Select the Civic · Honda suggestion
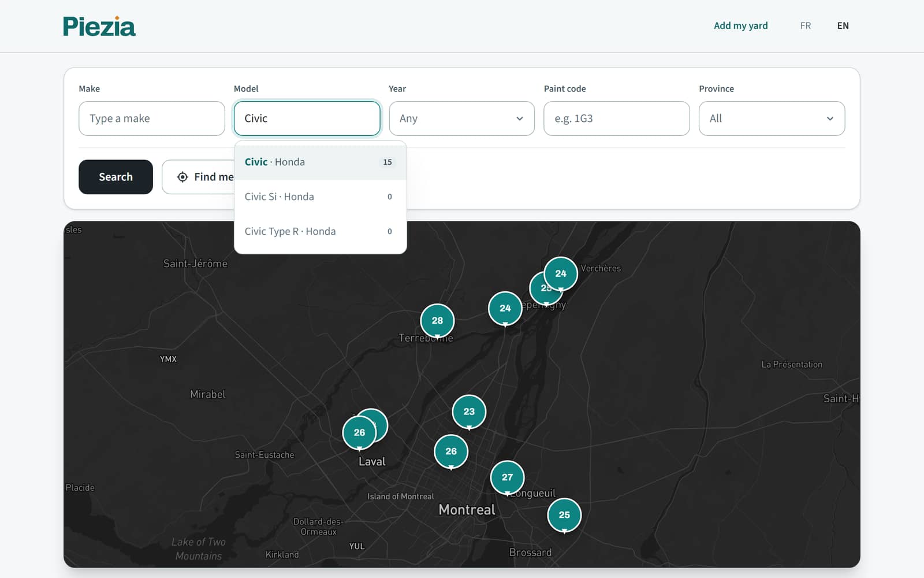Screen dimensions: 924x578 click(x=321, y=162)
